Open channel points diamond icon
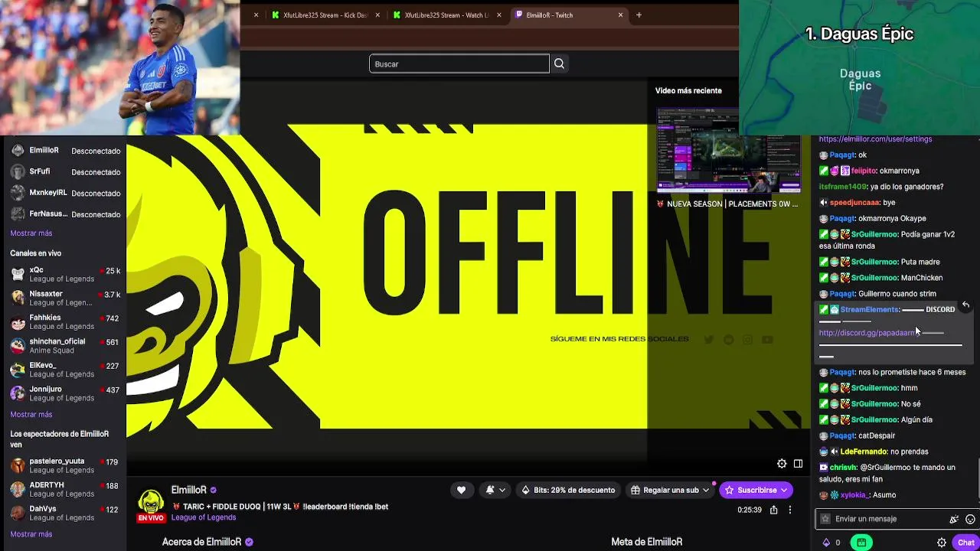The image size is (980, 551). (x=826, y=543)
